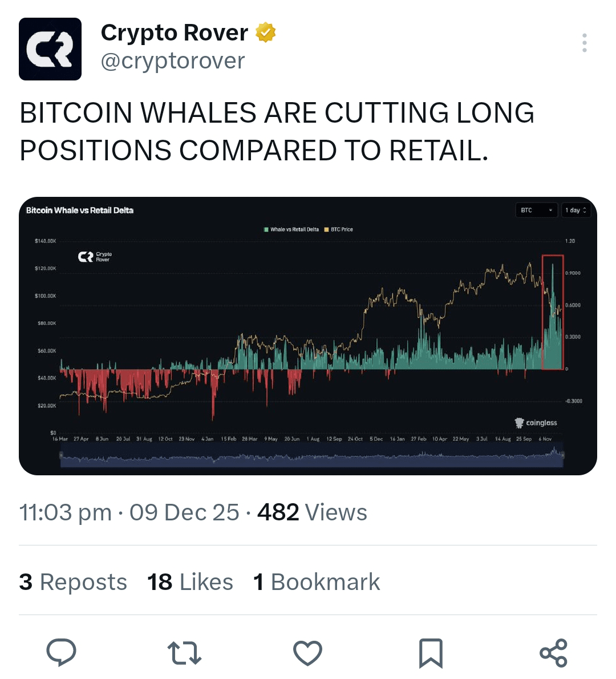Screen dimensions: 616x679
Task: Open the Crypto Rover display name
Action: point(175,33)
